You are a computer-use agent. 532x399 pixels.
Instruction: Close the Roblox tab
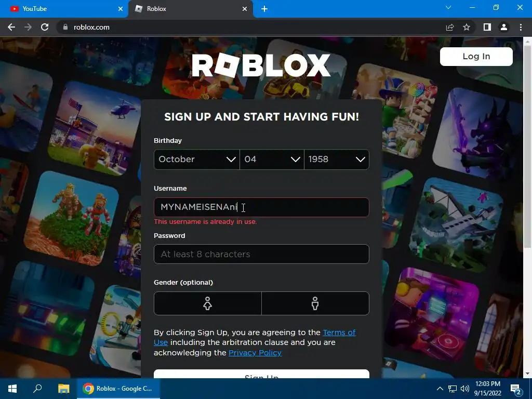point(245,9)
